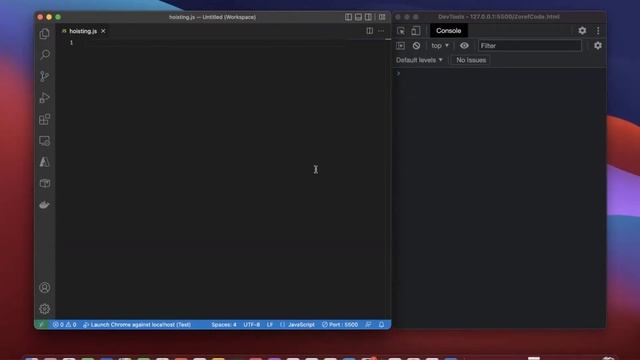Change line ending via LF status item

tap(270, 325)
